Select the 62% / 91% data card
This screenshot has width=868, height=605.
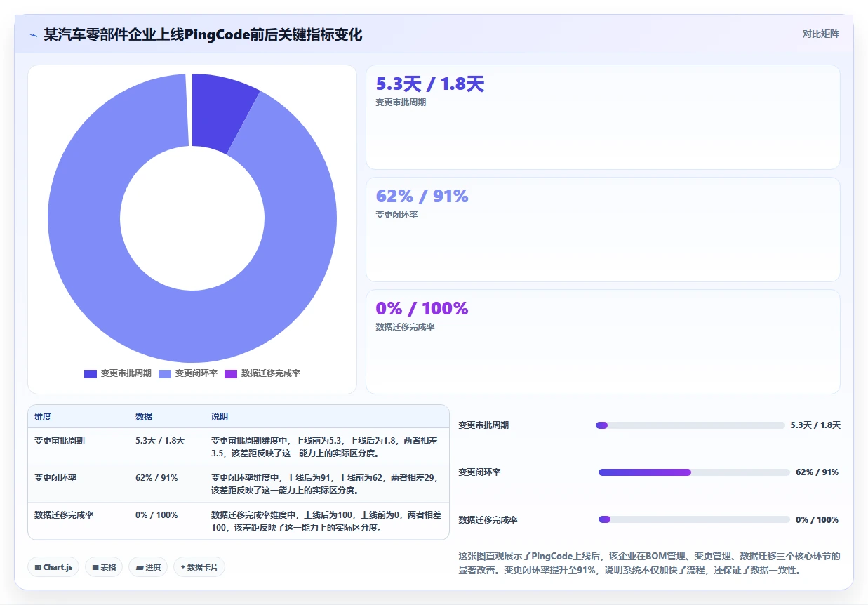603,230
